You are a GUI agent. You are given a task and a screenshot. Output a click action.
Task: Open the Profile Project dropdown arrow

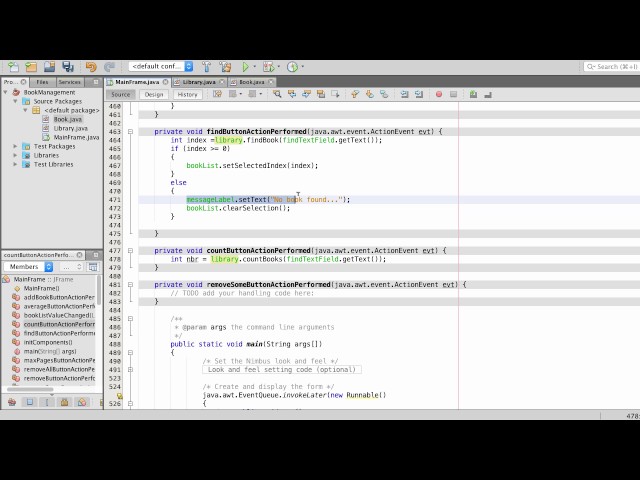302,67
